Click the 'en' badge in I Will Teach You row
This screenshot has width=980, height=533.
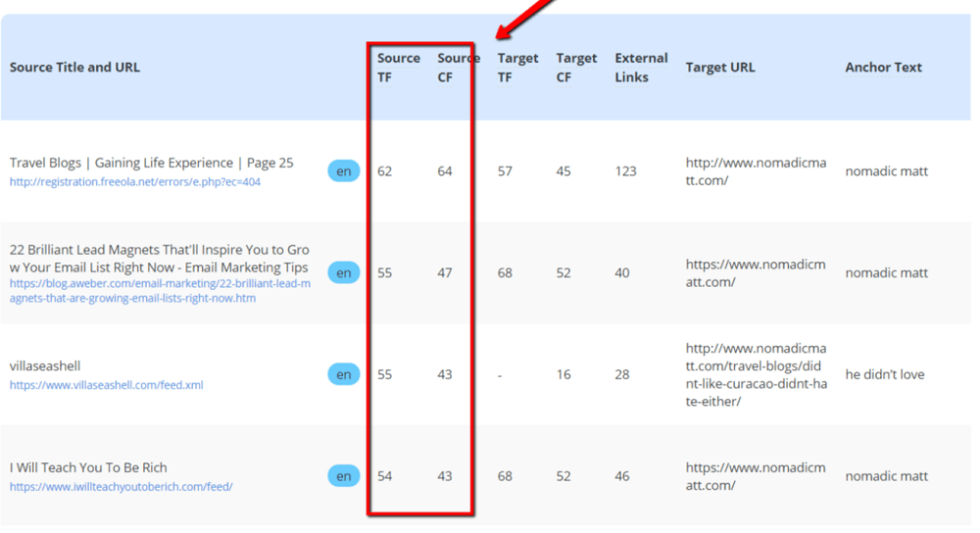click(343, 476)
